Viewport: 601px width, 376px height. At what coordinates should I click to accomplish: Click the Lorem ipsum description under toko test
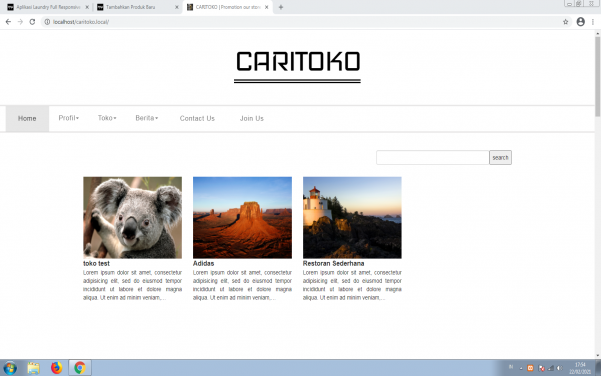(132, 285)
